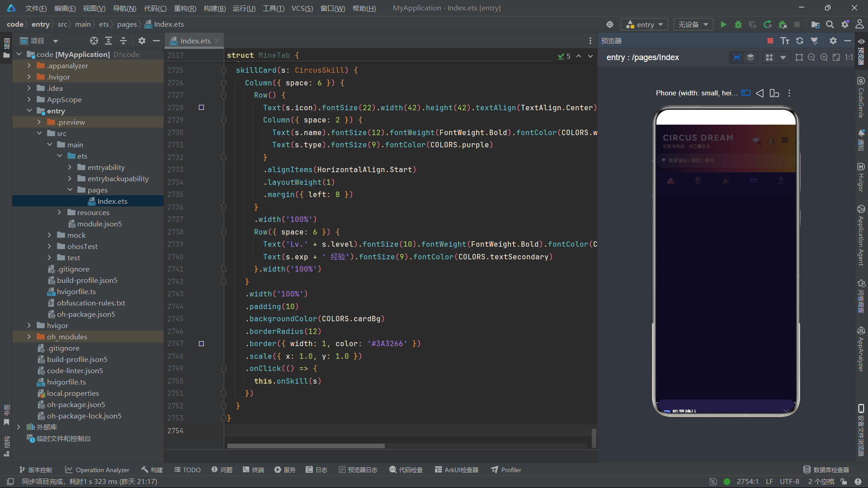Open the 重构(R) menu

(185, 8)
